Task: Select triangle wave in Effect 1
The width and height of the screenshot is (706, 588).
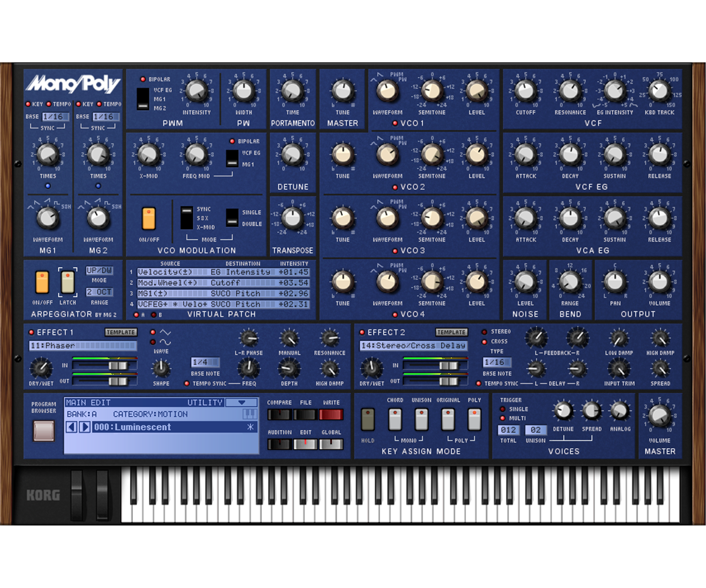Action: (x=153, y=332)
